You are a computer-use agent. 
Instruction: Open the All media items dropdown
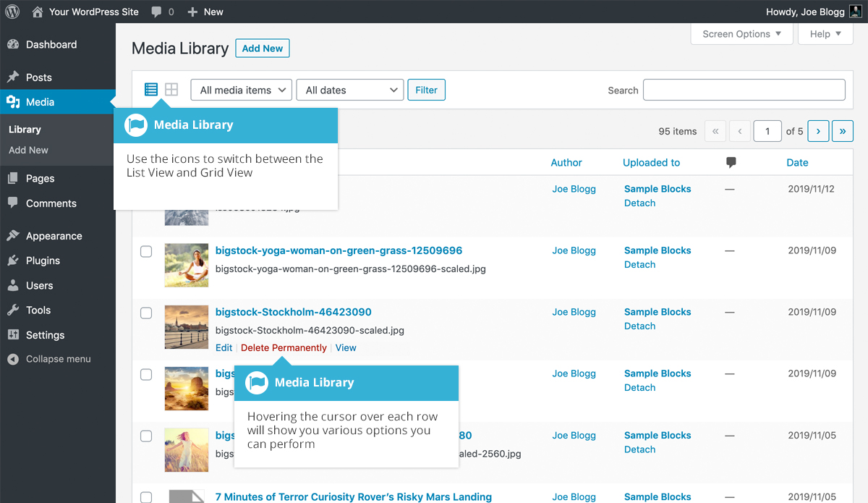(x=241, y=90)
